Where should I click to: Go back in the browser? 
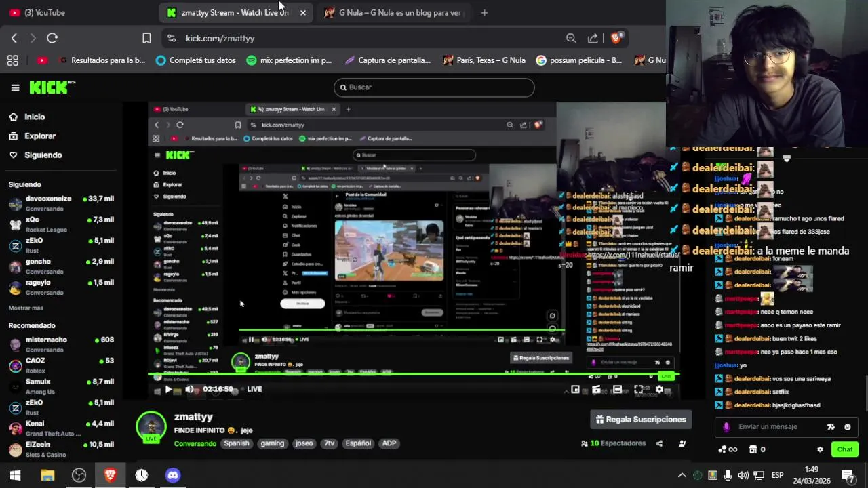(x=14, y=38)
